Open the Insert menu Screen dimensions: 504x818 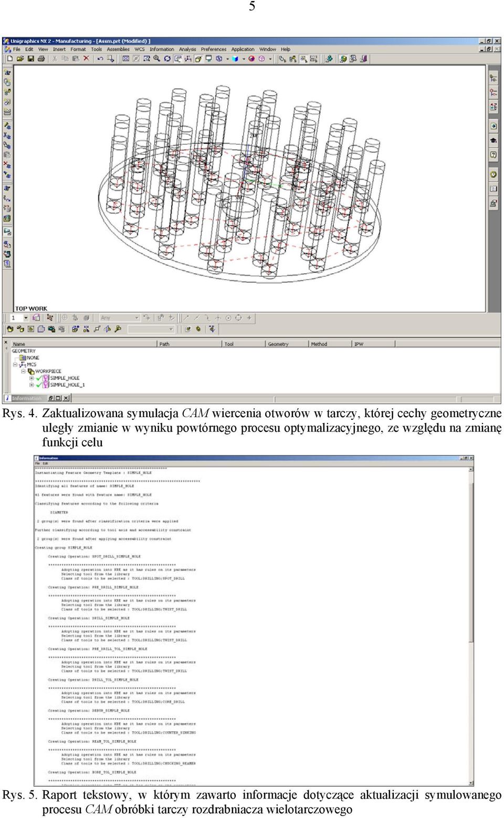click(x=59, y=49)
